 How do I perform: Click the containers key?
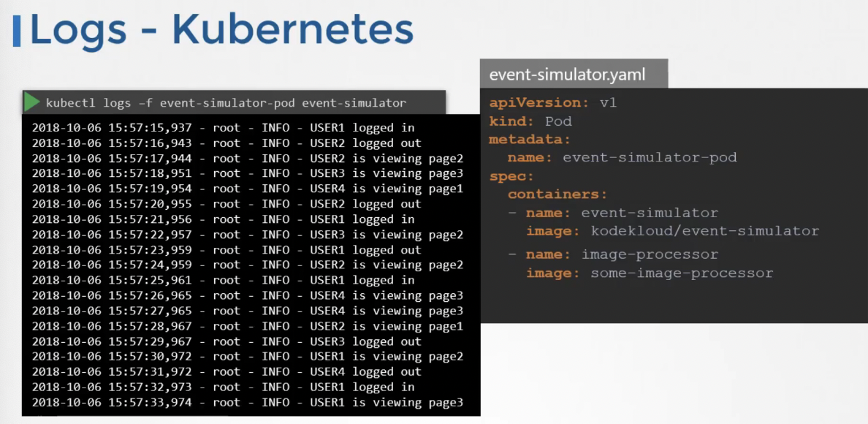coord(557,195)
